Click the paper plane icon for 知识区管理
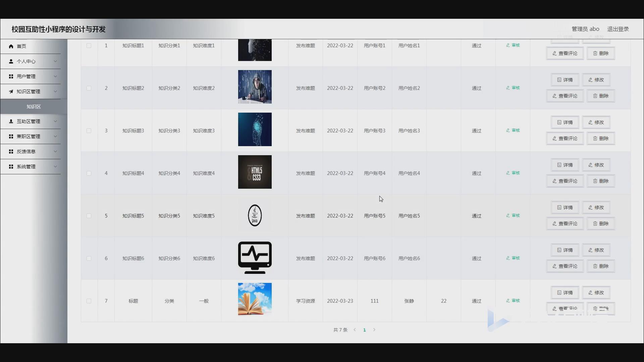Viewport: 644px width, 362px height. click(11, 92)
